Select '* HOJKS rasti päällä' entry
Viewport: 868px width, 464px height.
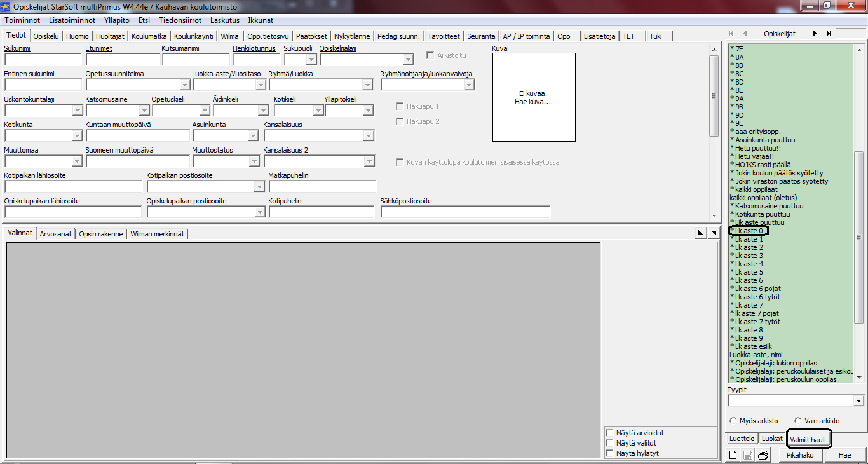pos(761,165)
